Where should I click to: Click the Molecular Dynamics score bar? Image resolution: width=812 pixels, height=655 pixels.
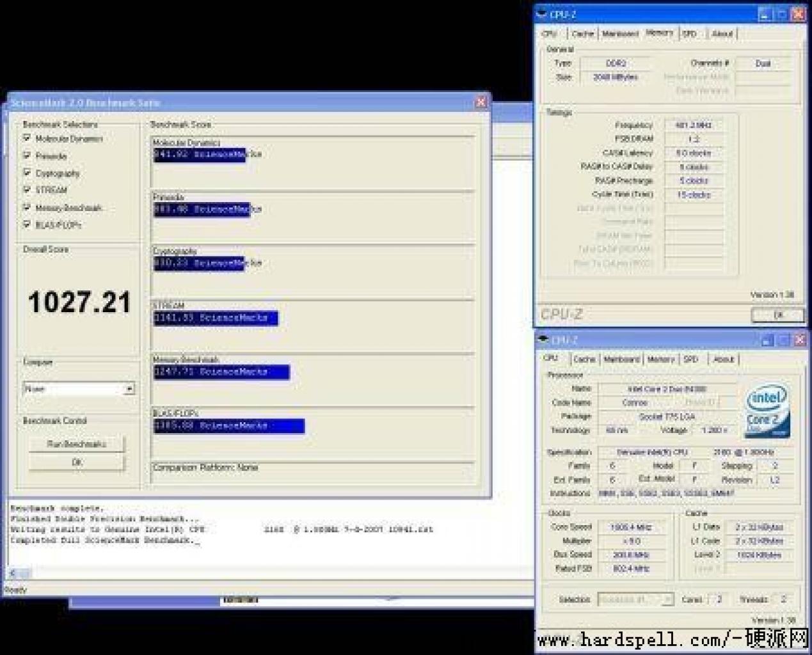(200, 155)
